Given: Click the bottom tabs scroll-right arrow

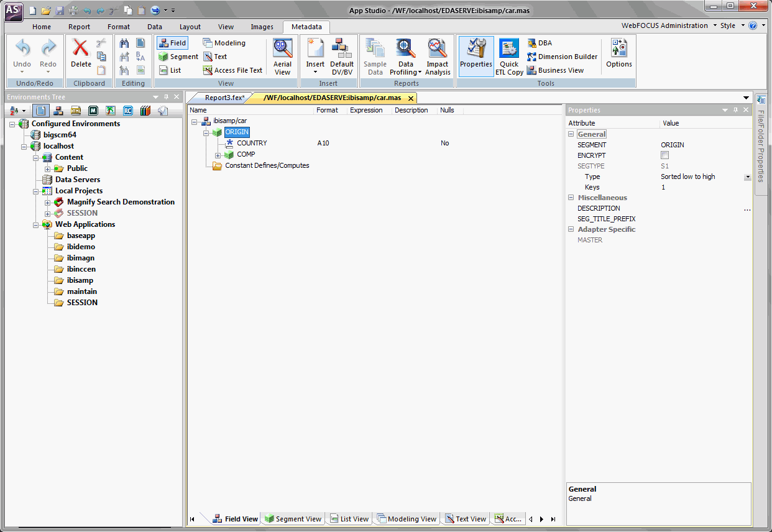Looking at the screenshot, I should (x=541, y=519).
